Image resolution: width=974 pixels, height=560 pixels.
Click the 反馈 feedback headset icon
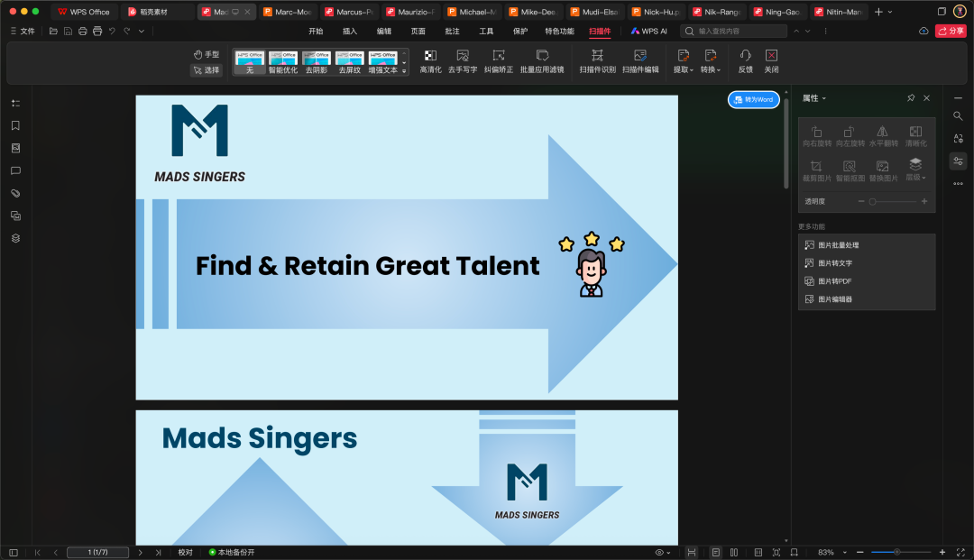tap(746, 62)
